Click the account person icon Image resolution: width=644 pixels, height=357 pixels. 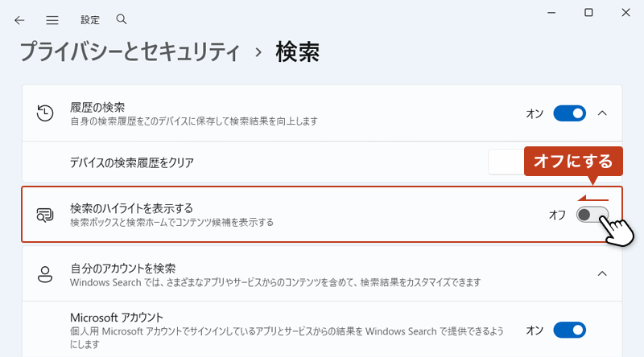[46, 274]
